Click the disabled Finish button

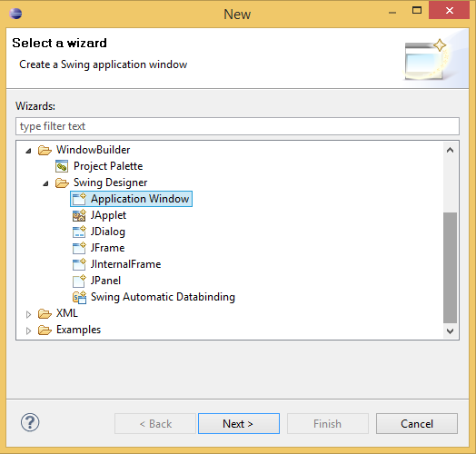tap(328, 424)
